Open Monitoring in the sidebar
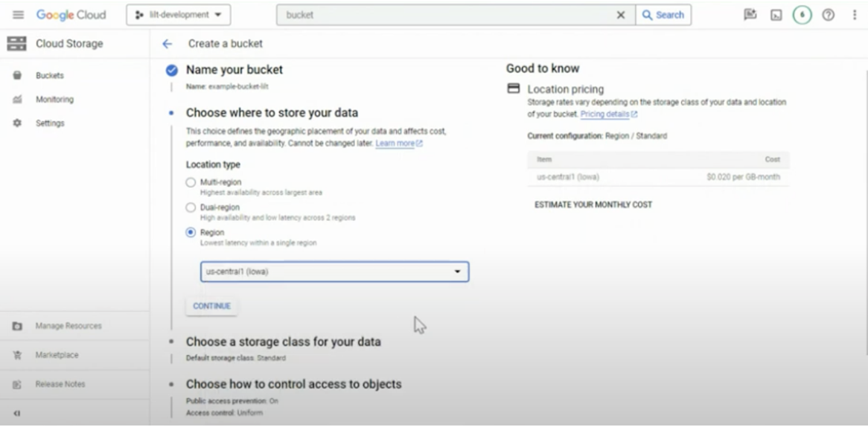The height and width of the screenshot is (427, 868). pyautogui.click(x=54, y=100)
